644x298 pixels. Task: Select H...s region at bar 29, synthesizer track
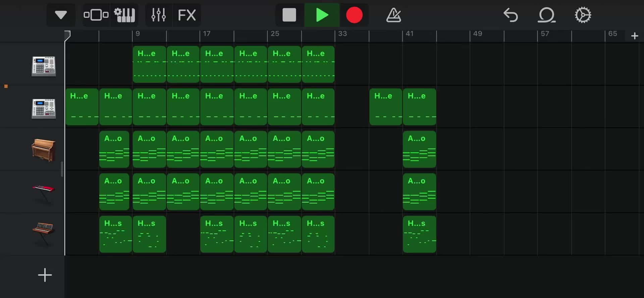pyautogui.click(x=318, y=234)
